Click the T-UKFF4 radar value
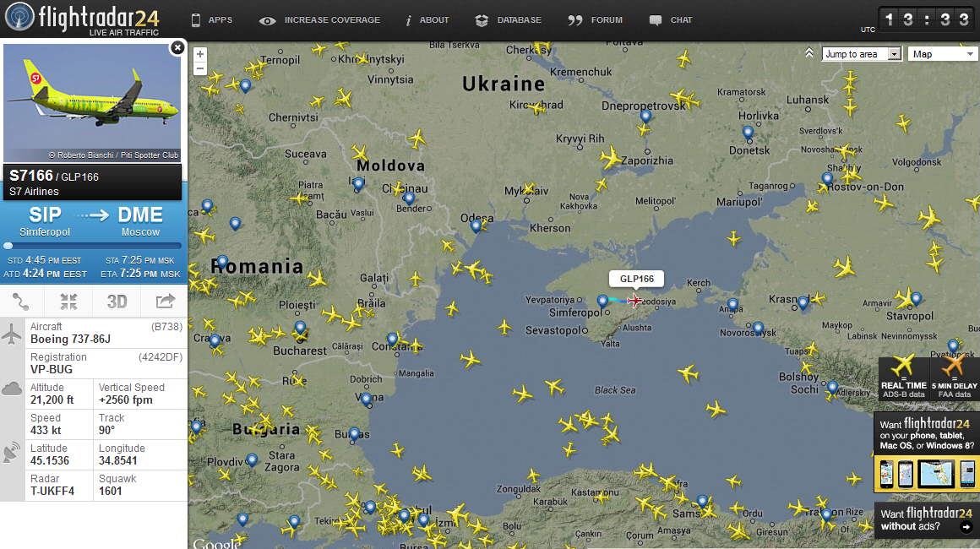The image size is (980, 549). (x=52, y=491)
